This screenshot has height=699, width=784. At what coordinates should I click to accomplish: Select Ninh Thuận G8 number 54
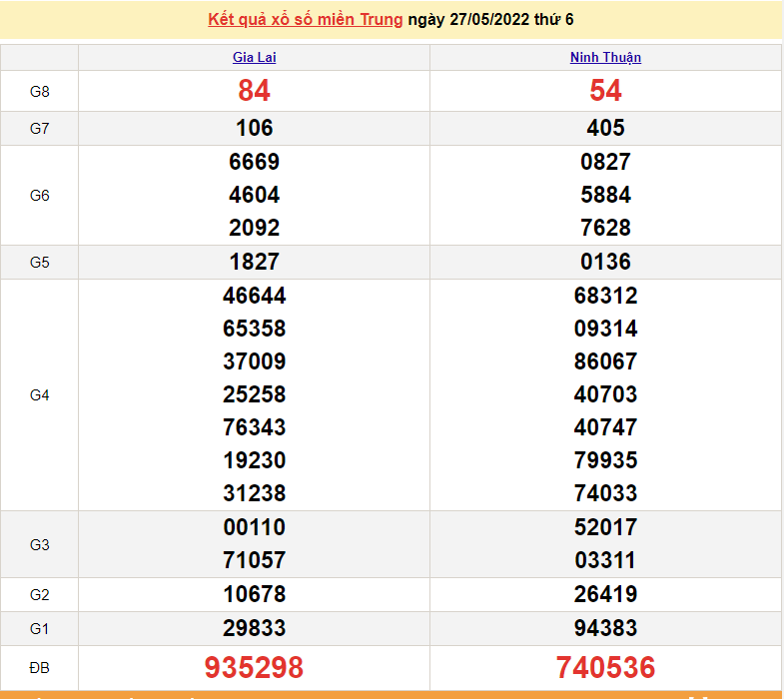[605, 91]
